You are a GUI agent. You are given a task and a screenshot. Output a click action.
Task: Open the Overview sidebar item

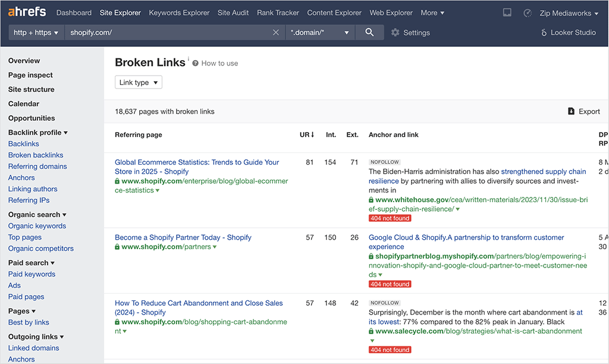click(24, 61)
